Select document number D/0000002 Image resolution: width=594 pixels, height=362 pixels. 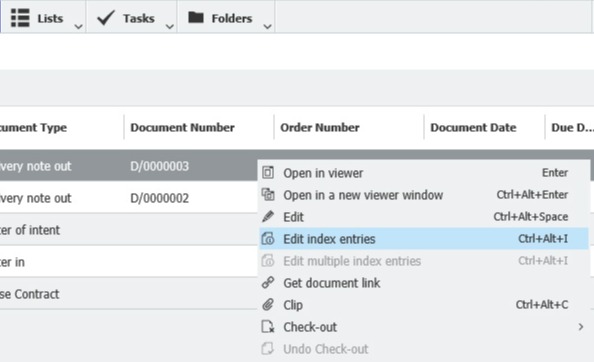tap(159, 198)
